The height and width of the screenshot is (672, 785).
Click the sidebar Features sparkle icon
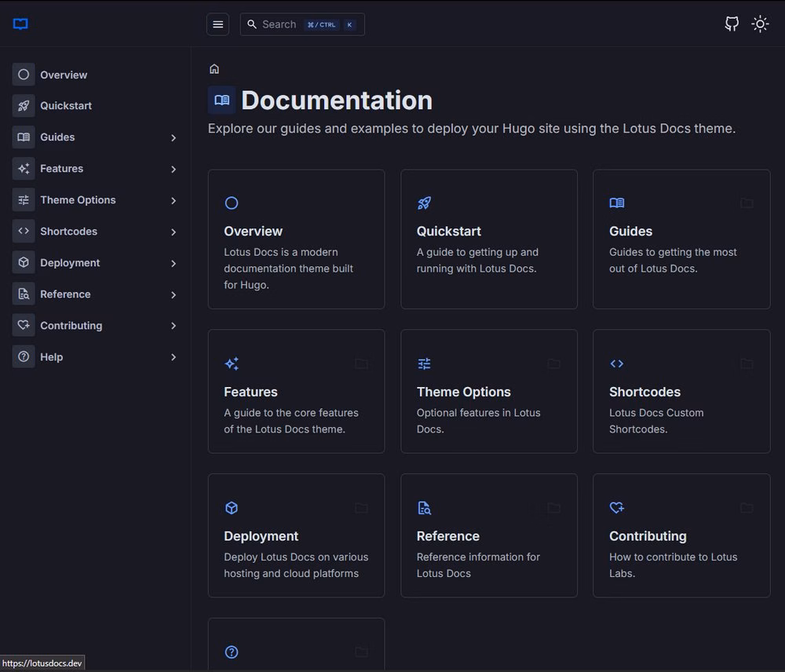click(x=24, y=169)
